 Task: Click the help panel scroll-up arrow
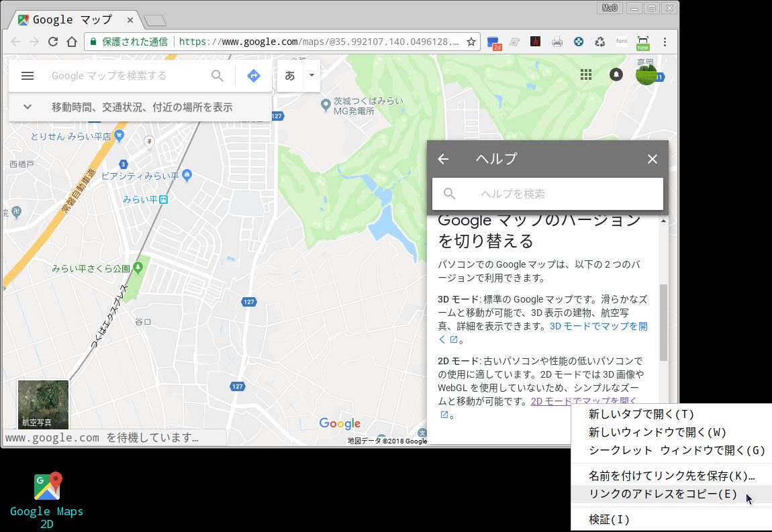click(x=664, y=221)
